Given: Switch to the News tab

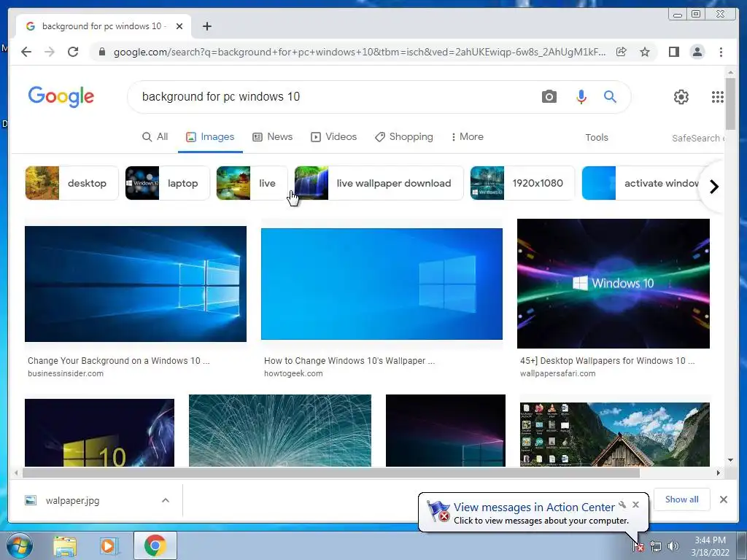Looking at the screenshot, I should 273,137.
